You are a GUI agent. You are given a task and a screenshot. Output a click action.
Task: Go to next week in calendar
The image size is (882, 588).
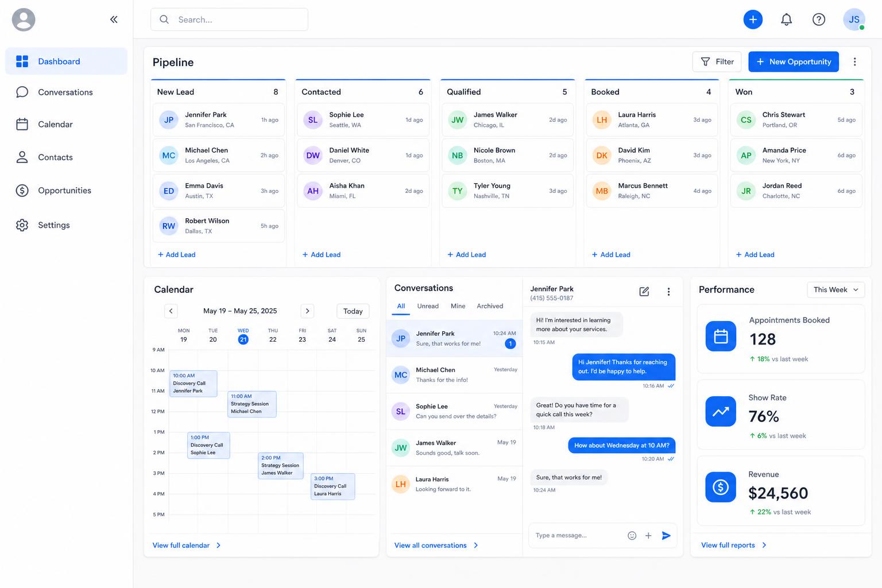coord(307,311)
